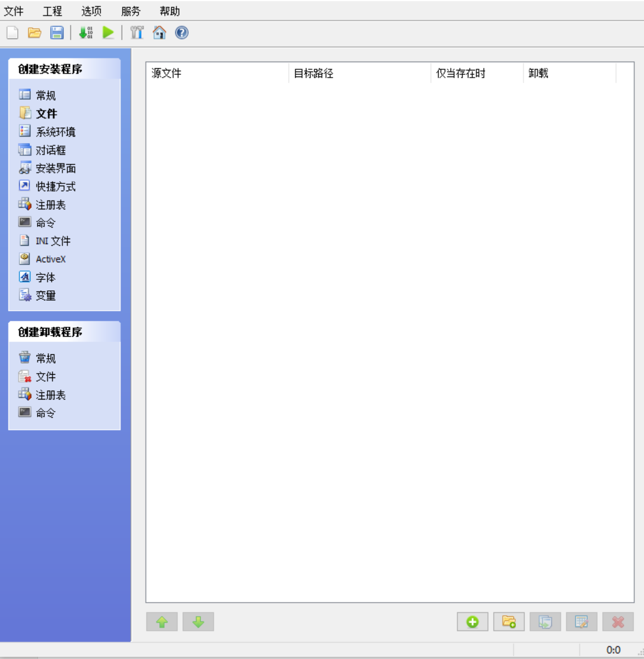The image size is (644, 659).
Task: Click the edit entry button
Action: coord(581,622)
